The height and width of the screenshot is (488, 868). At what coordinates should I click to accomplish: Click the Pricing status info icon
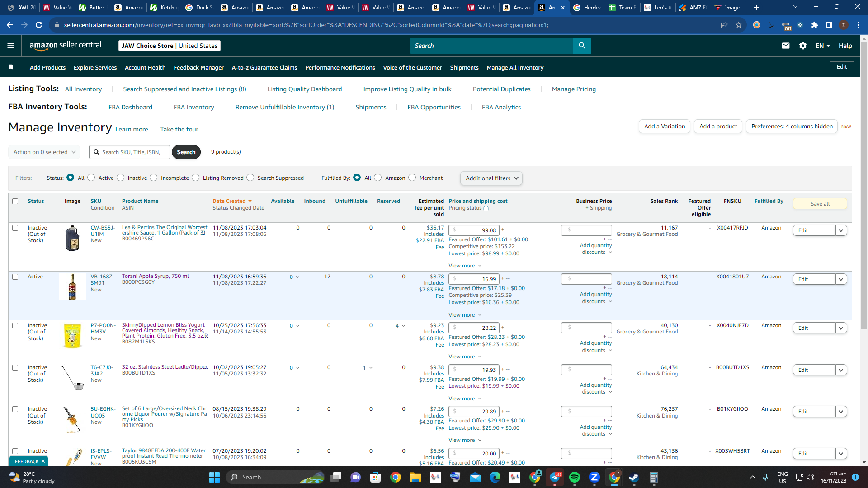point(486,209)
